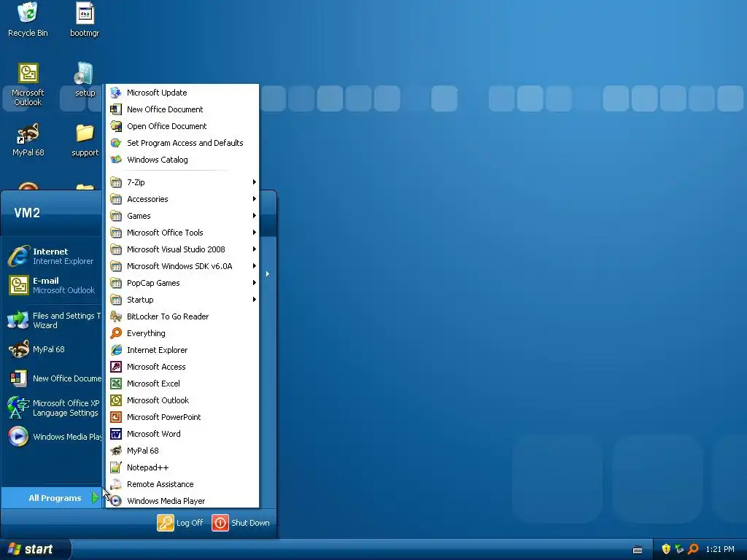Screen dimensions: 747x560
Task: Click the Everything tray magnifier icon
Action: (x=693, y=549)
